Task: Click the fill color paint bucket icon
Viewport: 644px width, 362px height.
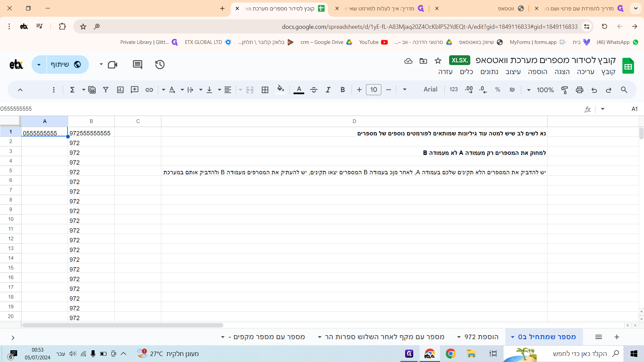Action: click(x=280, y=89)
